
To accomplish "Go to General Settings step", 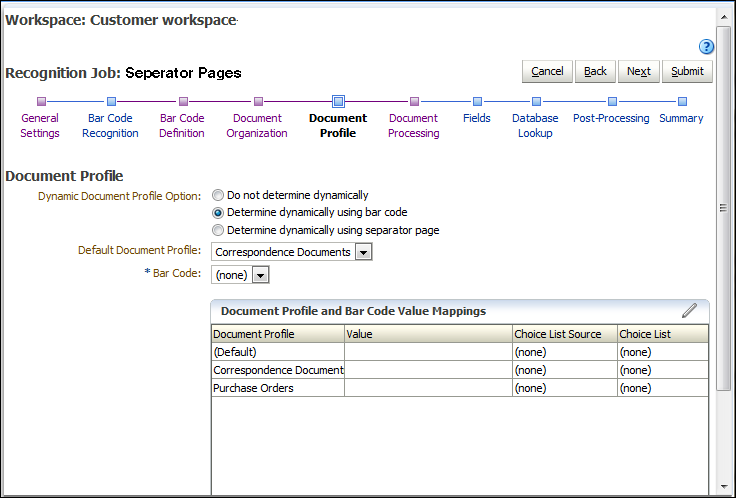I will pos(40,125).
